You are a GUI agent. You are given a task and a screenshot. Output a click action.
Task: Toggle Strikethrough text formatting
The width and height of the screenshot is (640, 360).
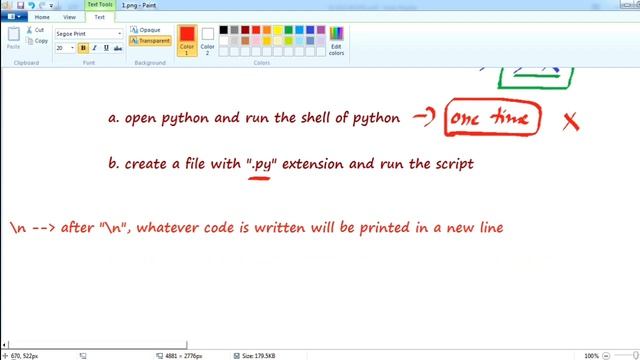(118, 48)
